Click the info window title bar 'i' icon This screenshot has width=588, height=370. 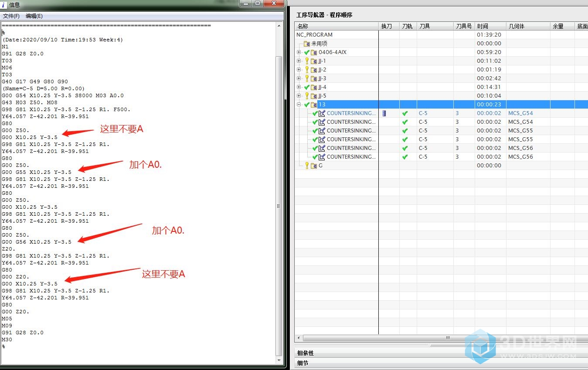click(x=4, y=5)
